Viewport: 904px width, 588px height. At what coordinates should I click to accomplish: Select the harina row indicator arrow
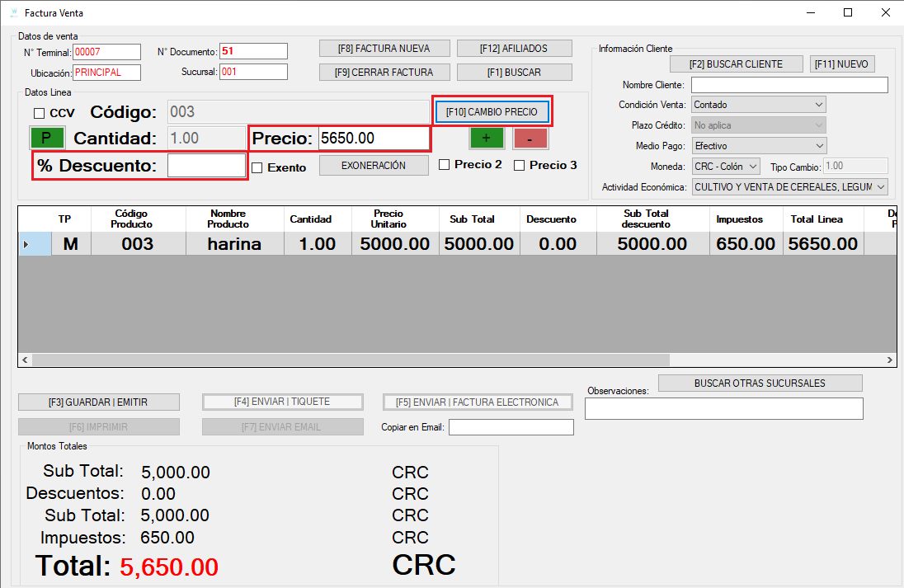pos(26,244)
